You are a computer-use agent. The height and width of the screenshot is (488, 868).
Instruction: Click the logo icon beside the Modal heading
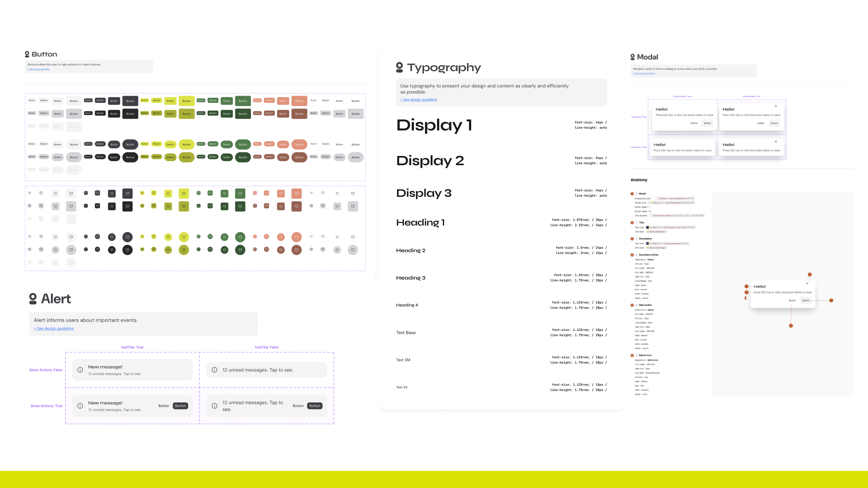(x=632, y=57)
